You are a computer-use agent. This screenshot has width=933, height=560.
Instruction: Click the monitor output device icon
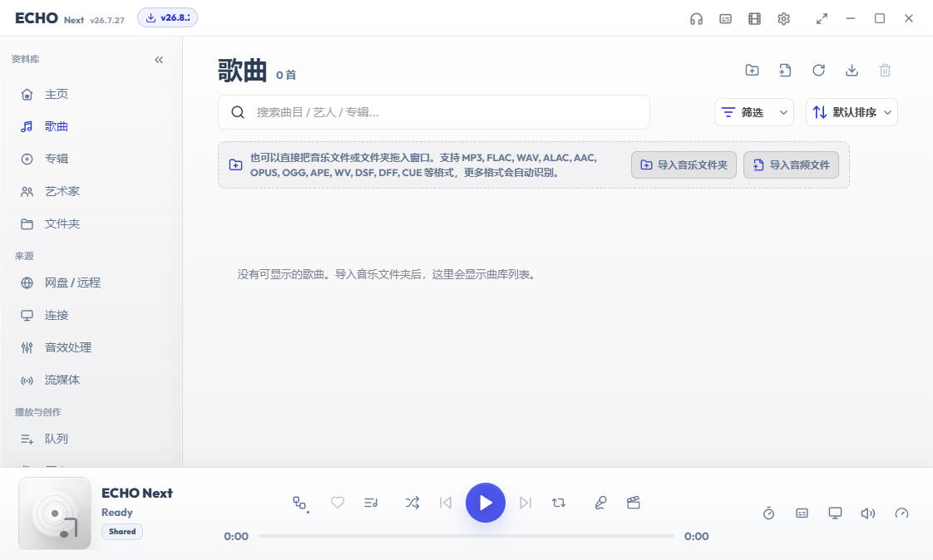[836, 513]
